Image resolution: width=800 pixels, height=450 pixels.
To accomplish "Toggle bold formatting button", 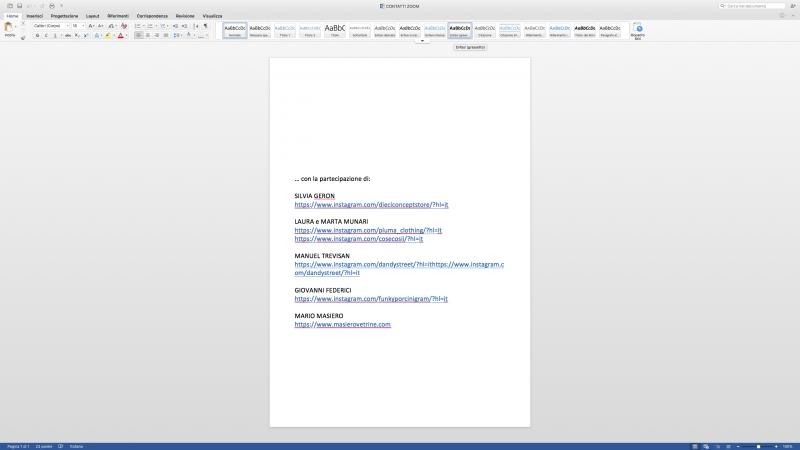I will tap(37, 36).
